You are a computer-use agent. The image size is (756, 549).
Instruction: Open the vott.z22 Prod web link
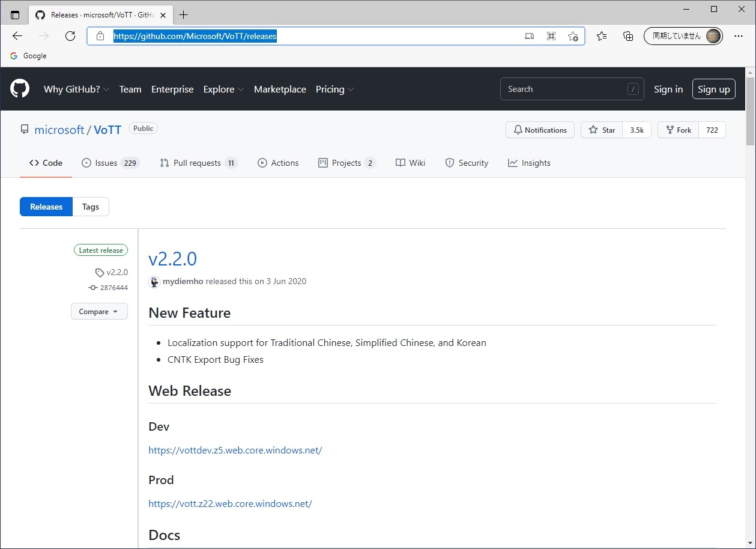tap(230, 503)
